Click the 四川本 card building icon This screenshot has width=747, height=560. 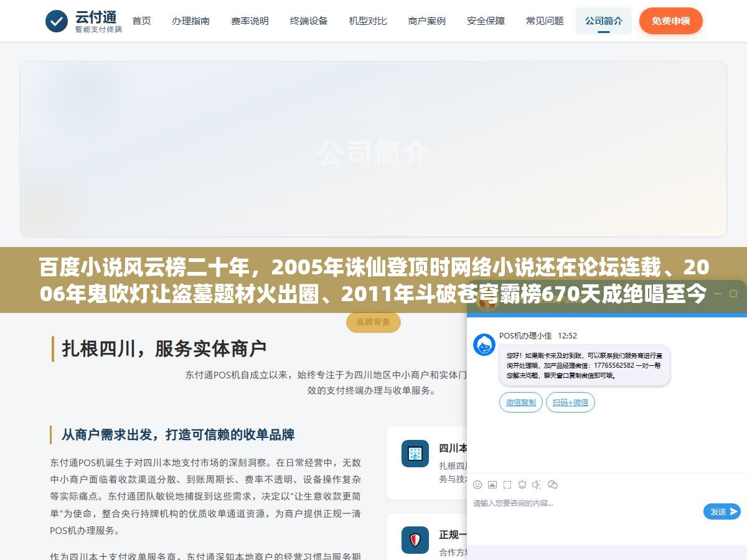tap(415, 454)
